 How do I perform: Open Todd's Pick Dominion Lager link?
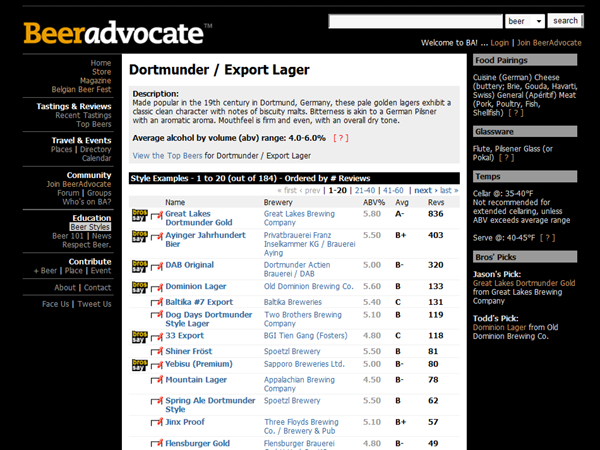click(x=500, y=328)
